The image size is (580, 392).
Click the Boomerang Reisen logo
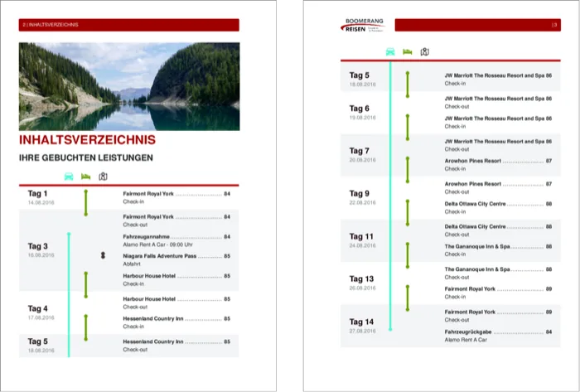[362, 26]
